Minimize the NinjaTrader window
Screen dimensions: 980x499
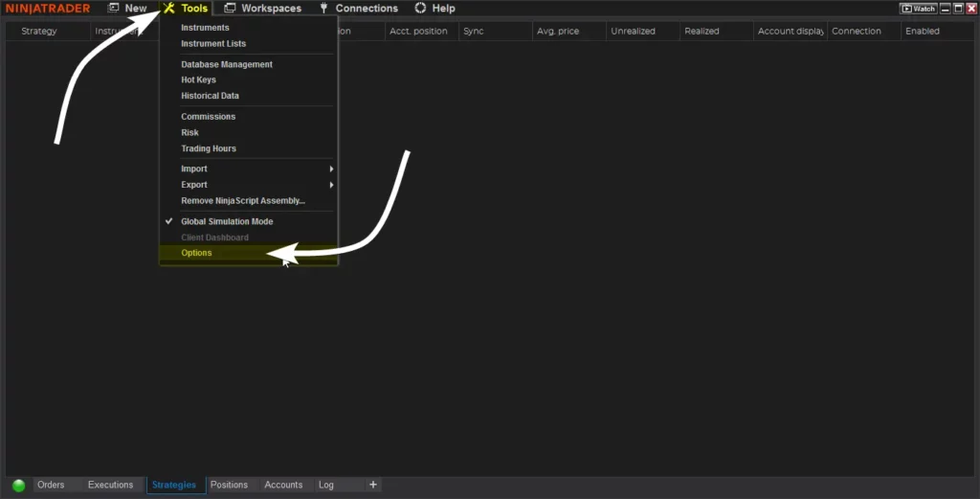[946, 8]
